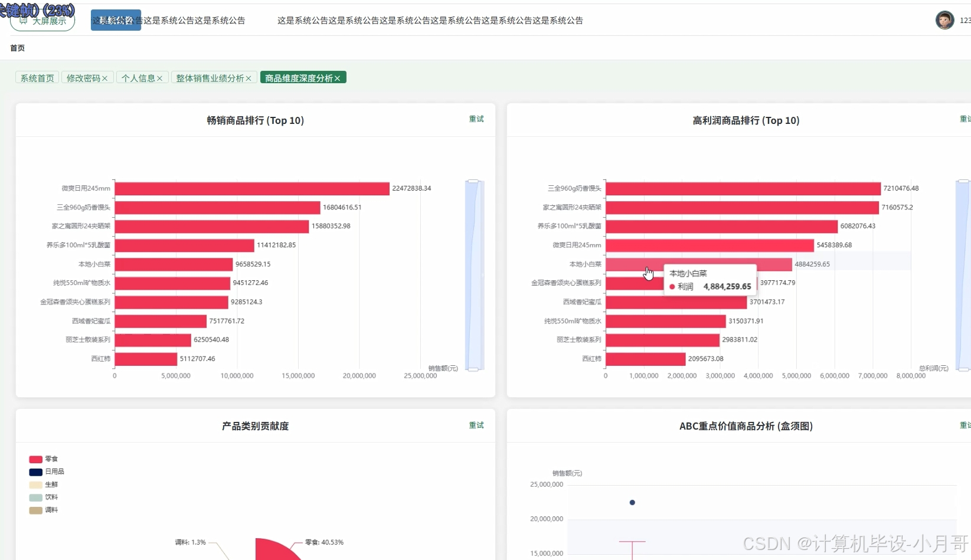
Task: Click the 三全960g奶香馒头 bar in 畅销商品排行
Action: 217,208
